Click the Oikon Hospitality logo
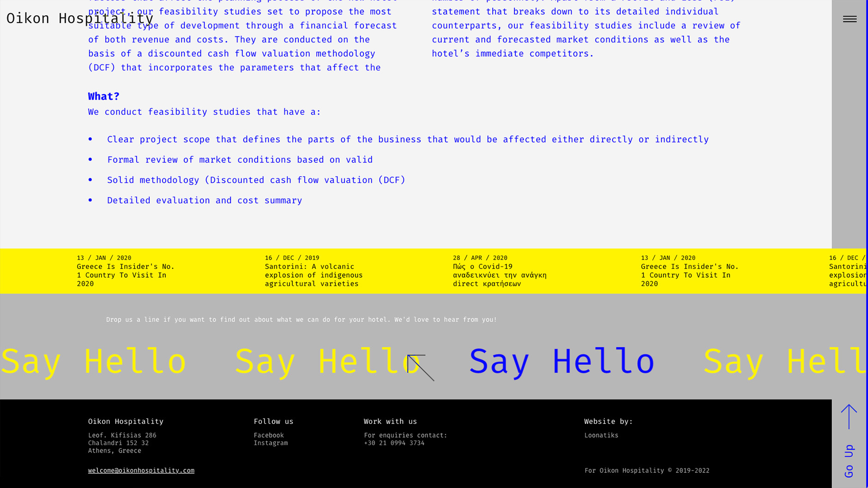The height and width of the screenshot is (488, 868). pos(79,18)
